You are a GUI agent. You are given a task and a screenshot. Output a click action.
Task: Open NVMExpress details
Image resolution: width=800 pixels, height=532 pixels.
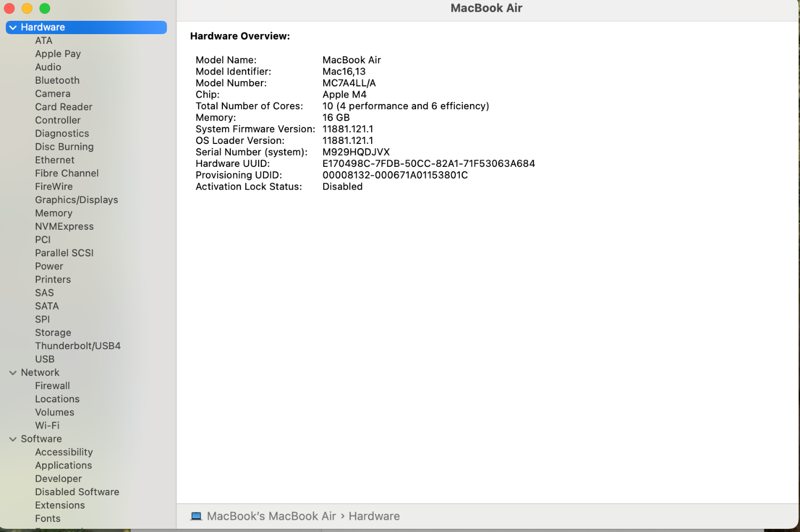coord(64,227)
